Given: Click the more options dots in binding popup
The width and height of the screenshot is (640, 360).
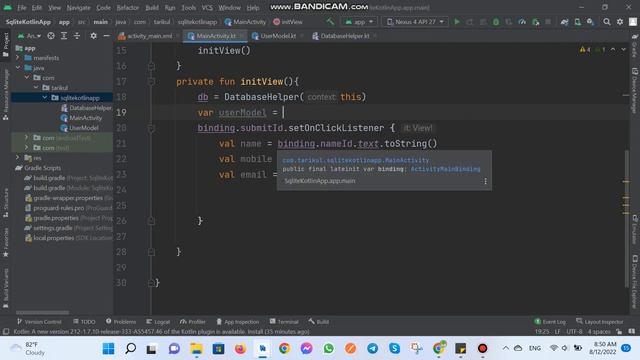Looking at the screenshot, I should [x=485, y=181].
